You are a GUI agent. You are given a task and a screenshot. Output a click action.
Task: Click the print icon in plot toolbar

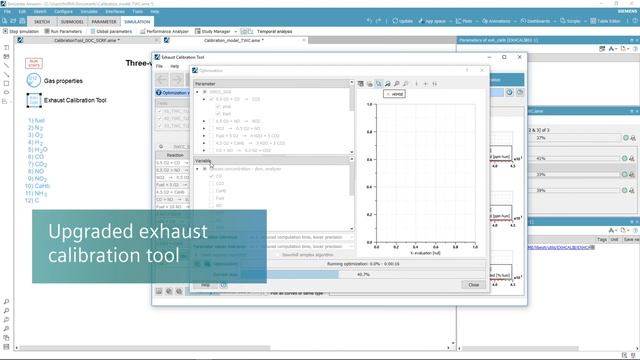[x=370, y=84]
